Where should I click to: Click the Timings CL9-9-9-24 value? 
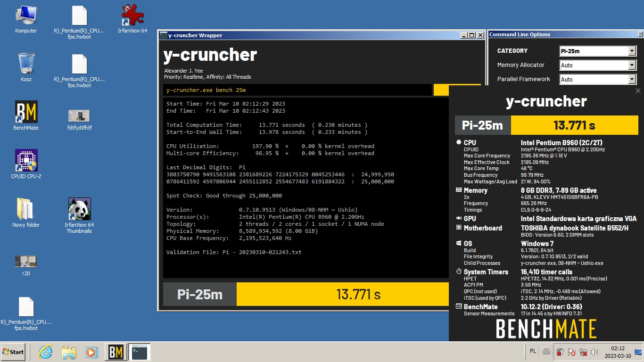tap(536, 210)
